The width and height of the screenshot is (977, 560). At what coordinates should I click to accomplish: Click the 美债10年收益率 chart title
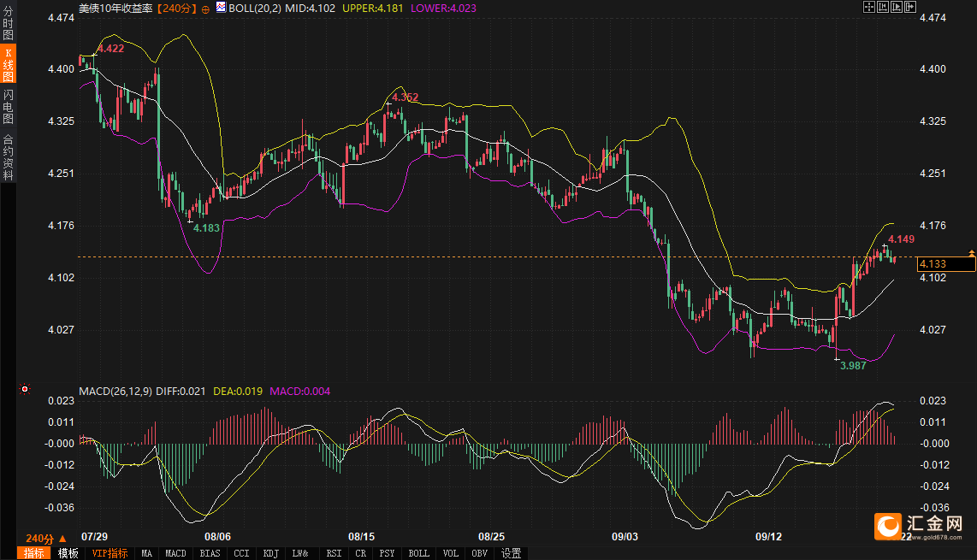click(115, 9)
